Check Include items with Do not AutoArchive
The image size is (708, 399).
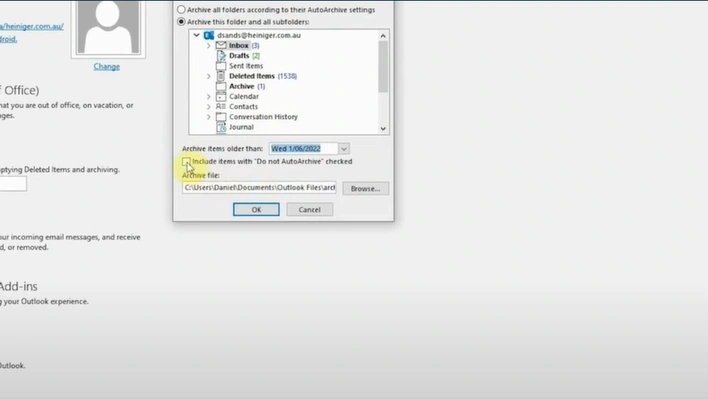click(186, 162)
